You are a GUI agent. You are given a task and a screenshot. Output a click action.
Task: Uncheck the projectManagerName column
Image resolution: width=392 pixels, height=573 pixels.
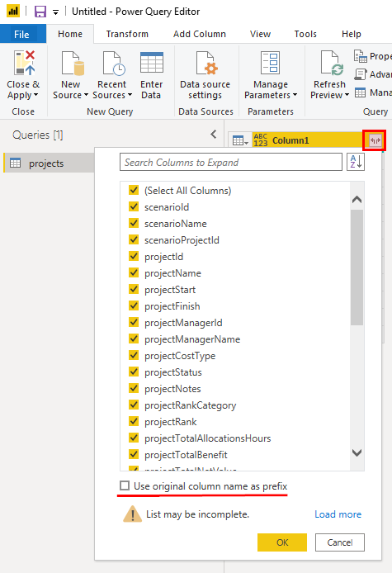click(134, 339)
